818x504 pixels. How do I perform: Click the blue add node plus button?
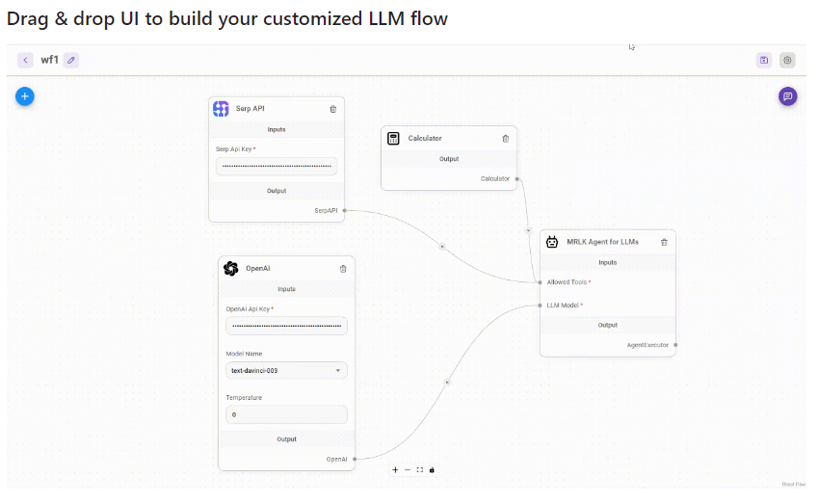tap(24, 96)
